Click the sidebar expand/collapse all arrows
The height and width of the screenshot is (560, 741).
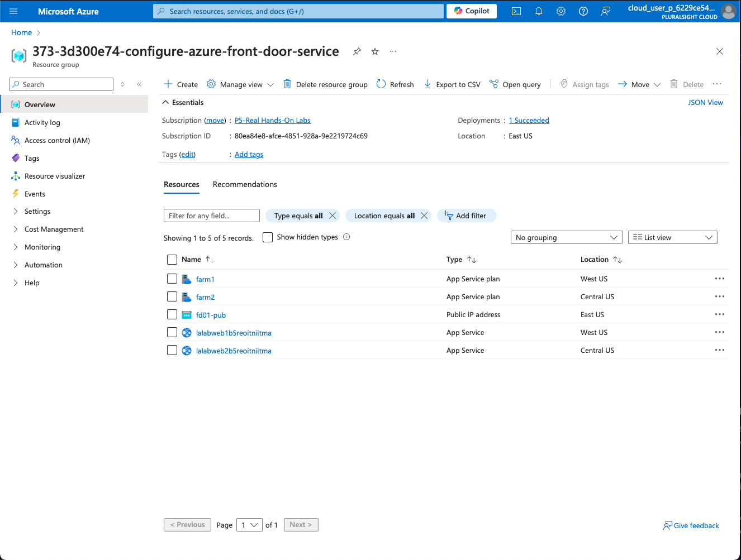pos(122,84)
